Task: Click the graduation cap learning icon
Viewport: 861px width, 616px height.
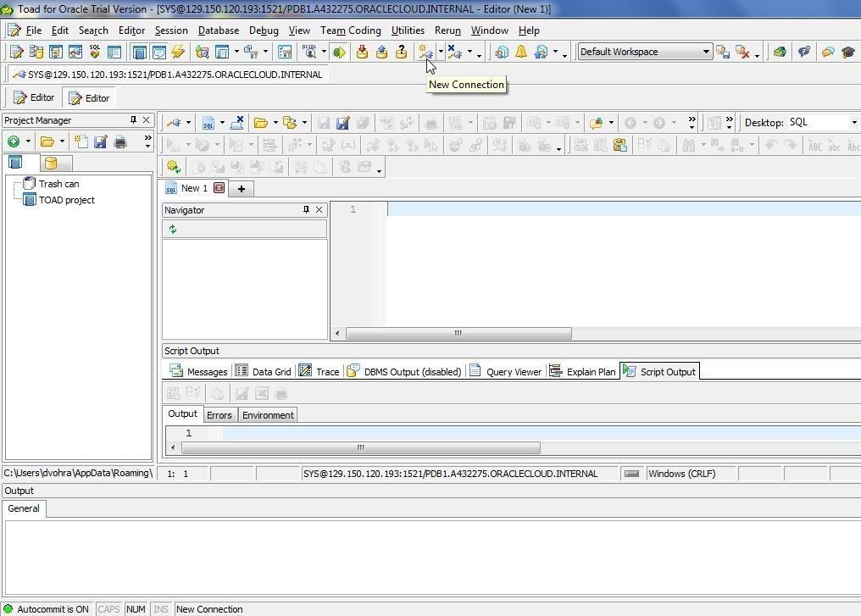Action: 847,53
